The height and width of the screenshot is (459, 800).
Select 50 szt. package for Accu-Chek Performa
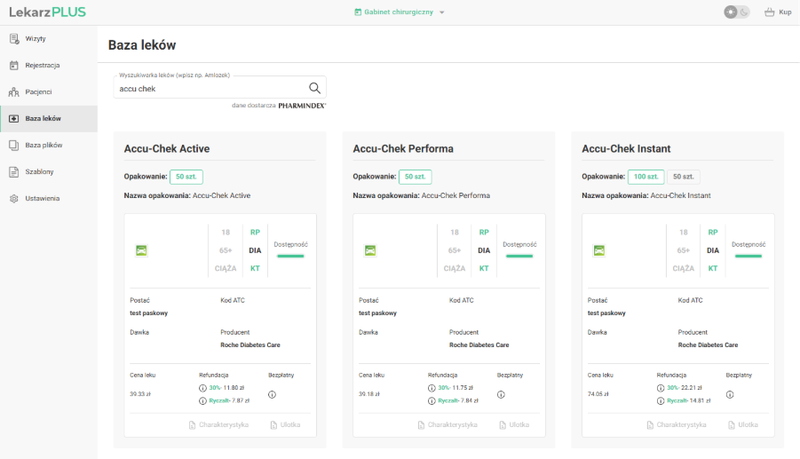(415, 176)
